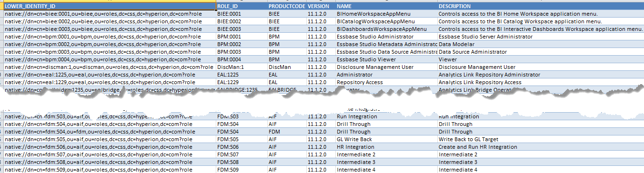Click the Data Source Administrator description cell
Image resolution: width=644 pixels, height=173 pixels.
coord(541,52)
